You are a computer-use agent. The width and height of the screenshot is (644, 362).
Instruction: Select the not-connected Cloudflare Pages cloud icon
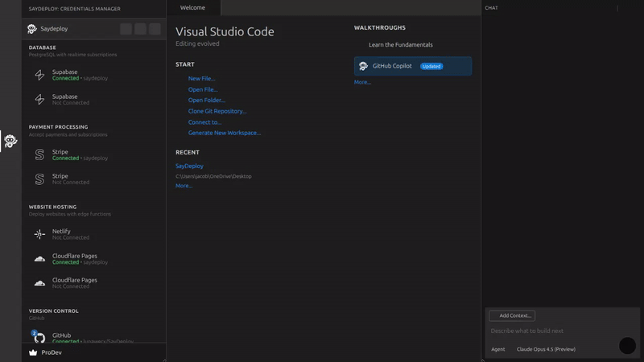(39, 283)
